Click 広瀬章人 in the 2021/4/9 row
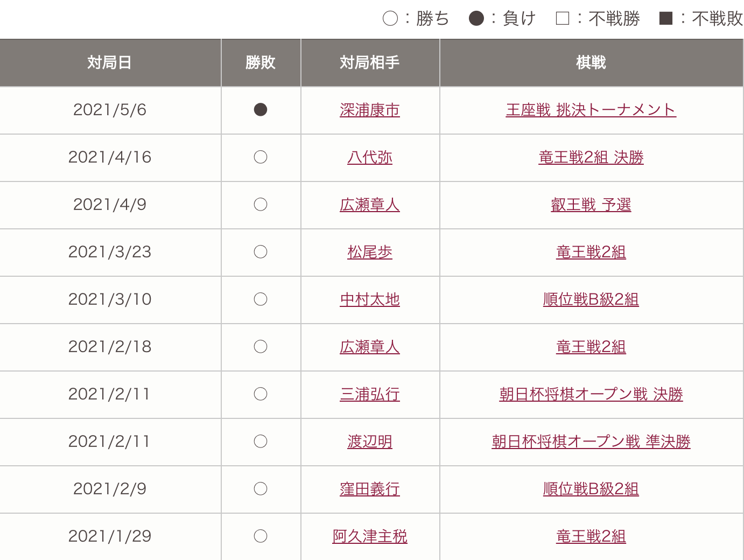 370,205
